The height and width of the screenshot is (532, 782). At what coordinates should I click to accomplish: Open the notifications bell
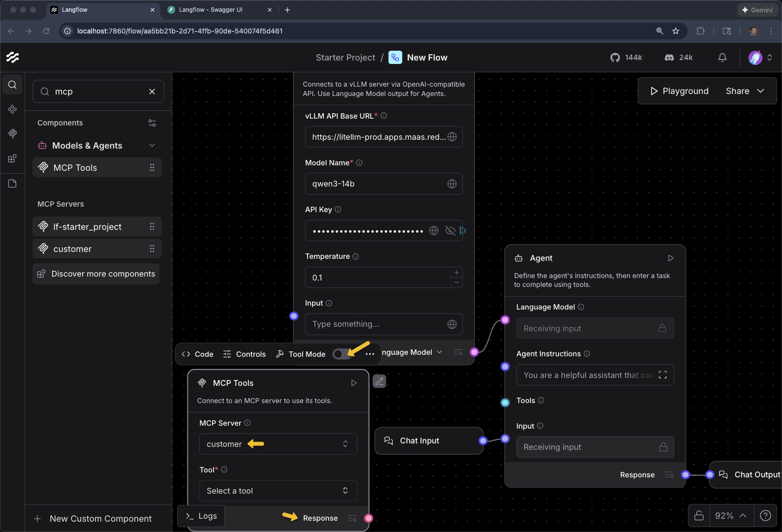tap(722, 58)
